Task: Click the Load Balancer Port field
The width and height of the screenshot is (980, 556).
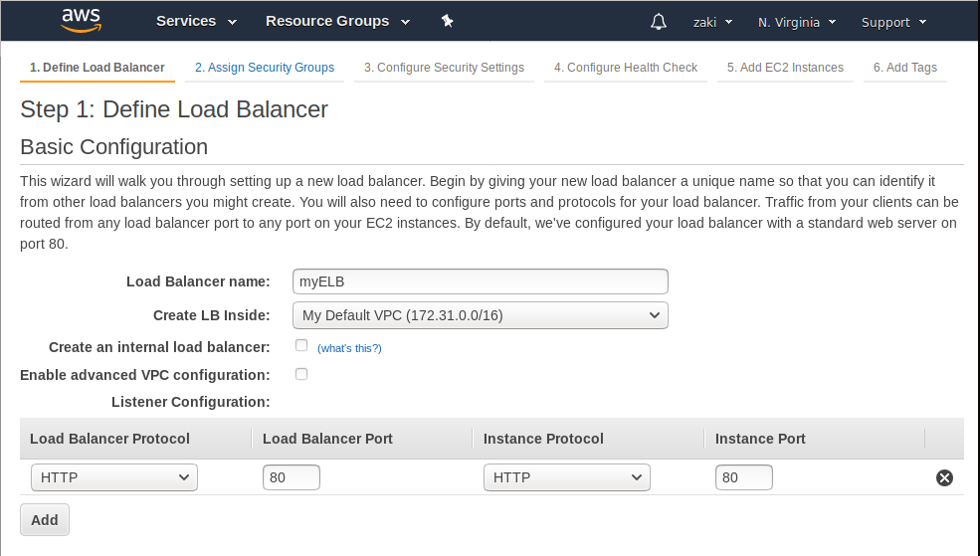Action: click(x=292, y=477)
